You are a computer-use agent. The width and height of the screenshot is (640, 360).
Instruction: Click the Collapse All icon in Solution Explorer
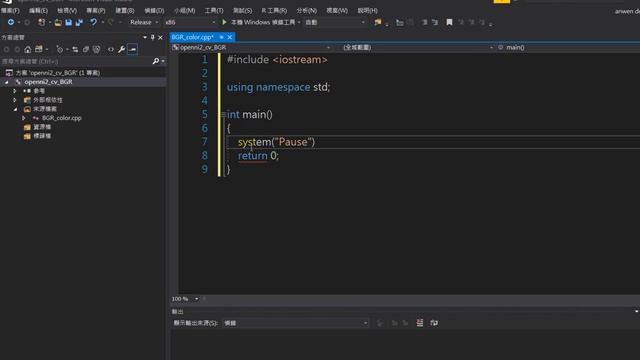tap(86, 49)
